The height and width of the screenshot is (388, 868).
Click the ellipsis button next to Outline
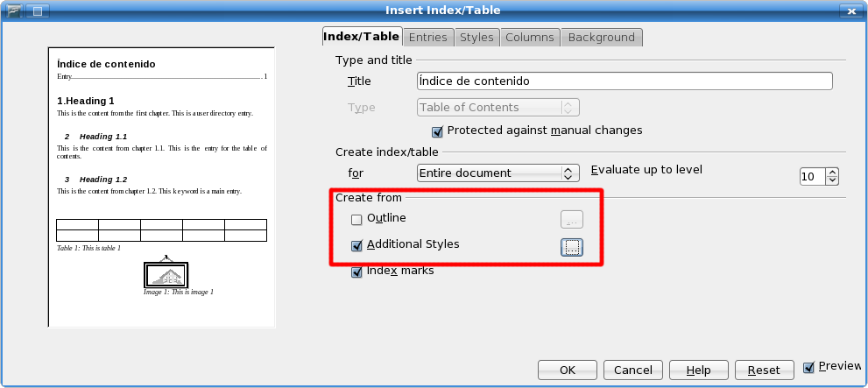coord(571,219)
